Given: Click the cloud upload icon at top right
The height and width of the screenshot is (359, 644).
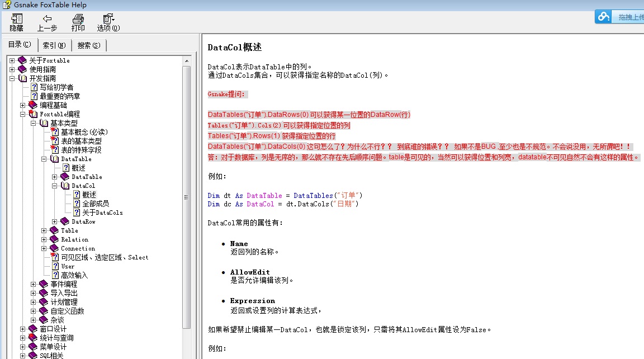Looking at the screenshot, I should (603, 17).
